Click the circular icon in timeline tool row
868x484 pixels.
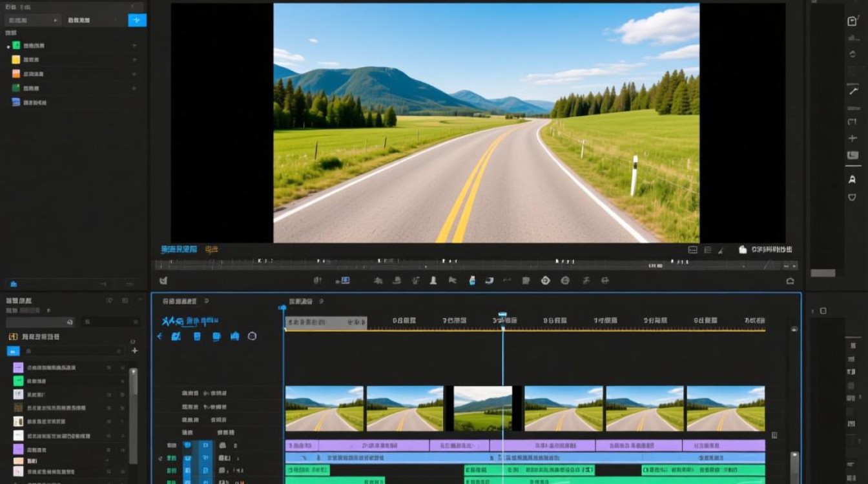click(x=252, y=336)
